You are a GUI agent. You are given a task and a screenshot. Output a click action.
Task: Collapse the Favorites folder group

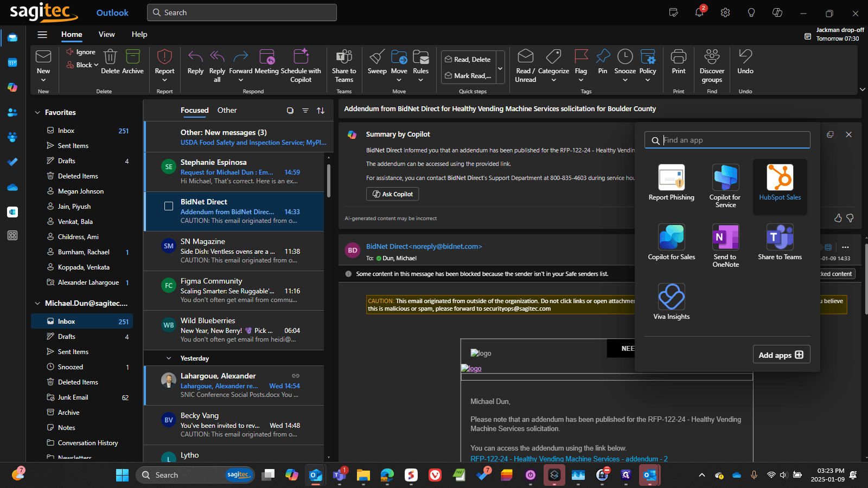[37, 113]
